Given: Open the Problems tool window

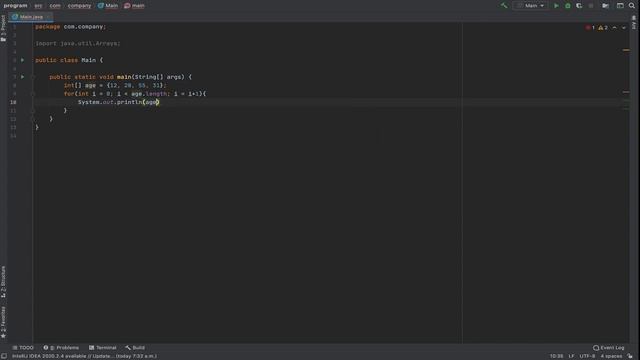Looking at the screenshot, I should pyautogui.click(x=61, y=347).
